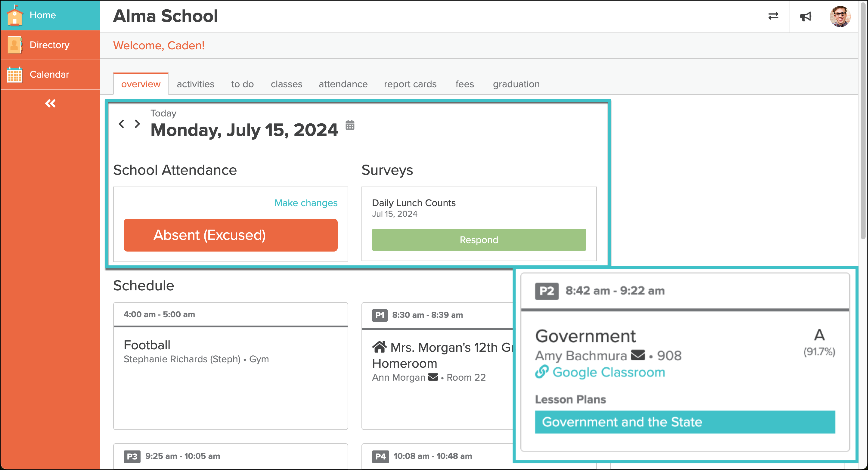Switch to the activities tab

(195, 84)
